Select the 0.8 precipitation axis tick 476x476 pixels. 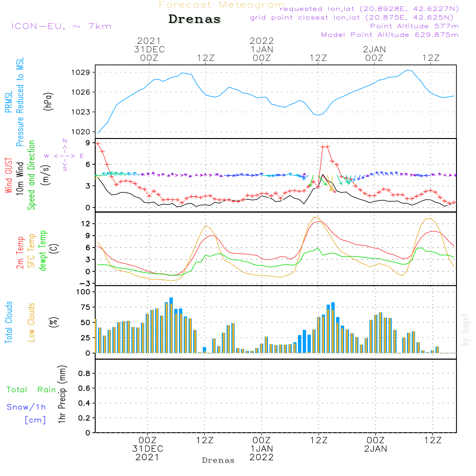coord(84,373)
